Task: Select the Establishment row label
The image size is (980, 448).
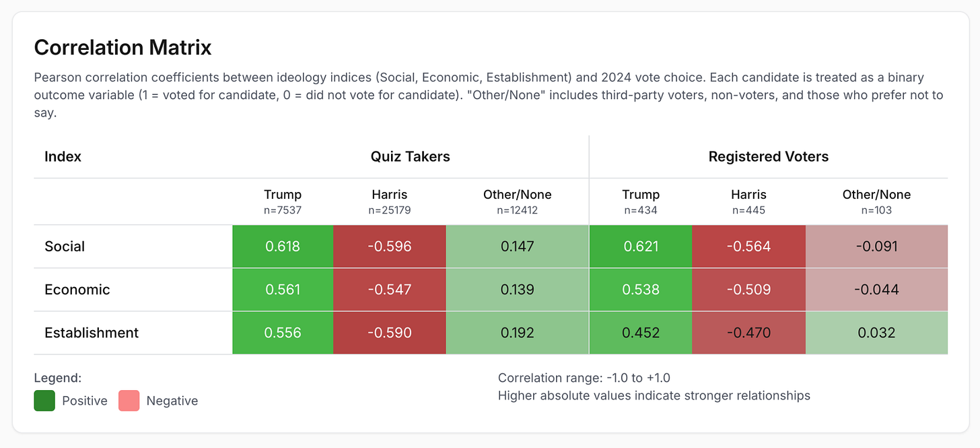Action: tap(92, 333)
